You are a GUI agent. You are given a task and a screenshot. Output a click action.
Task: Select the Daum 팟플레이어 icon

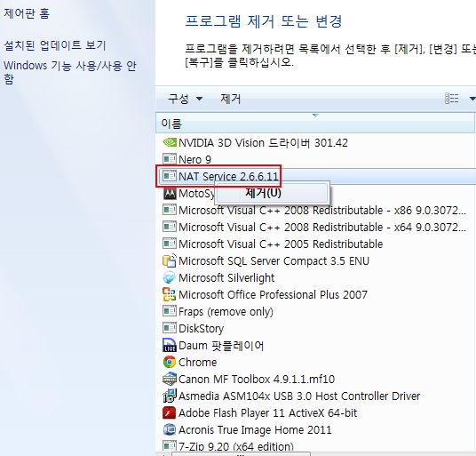[170, 345]
